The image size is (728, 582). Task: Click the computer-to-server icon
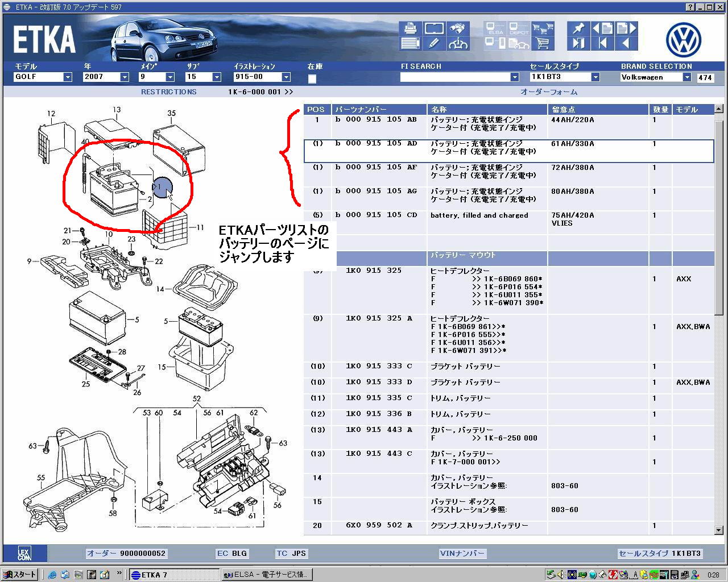point(495,43)
